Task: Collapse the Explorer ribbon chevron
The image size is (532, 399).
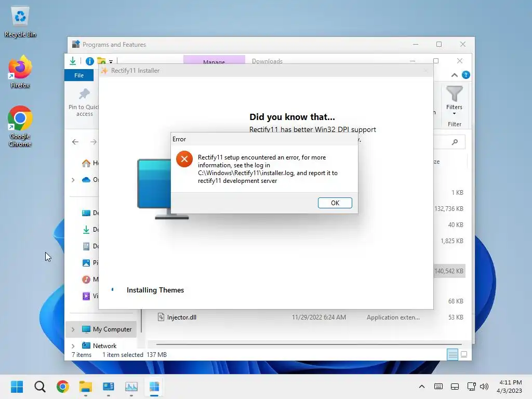Action: tap(454, 75)
